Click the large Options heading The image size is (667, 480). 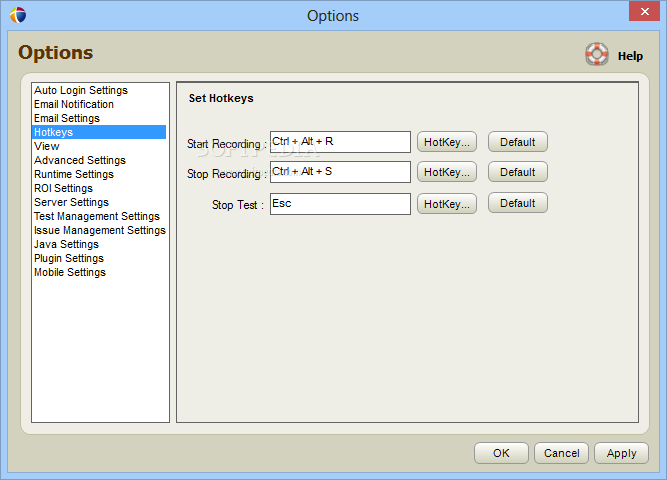pyautogui.click(x=55, y=53)
